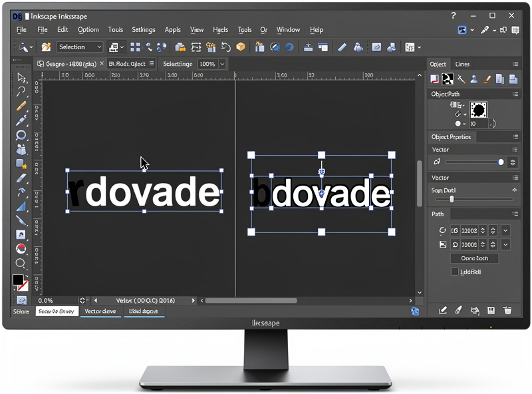
Task: Choose the lasso tool in left toolbox
Action: tap(21, 91)
